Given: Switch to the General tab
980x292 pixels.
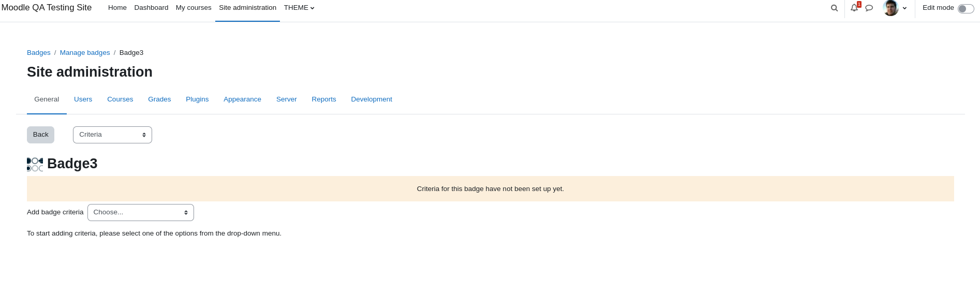Looking at the screenshot, I should coord(47,99).
